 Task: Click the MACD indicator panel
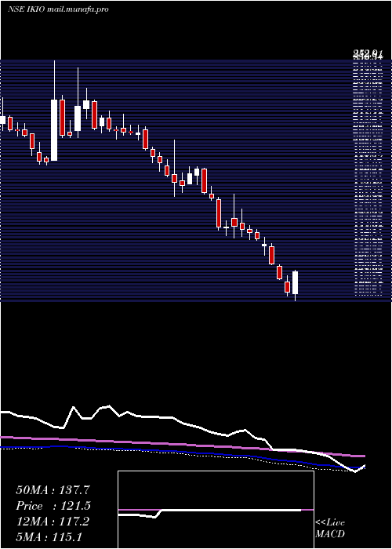[216, 510]
